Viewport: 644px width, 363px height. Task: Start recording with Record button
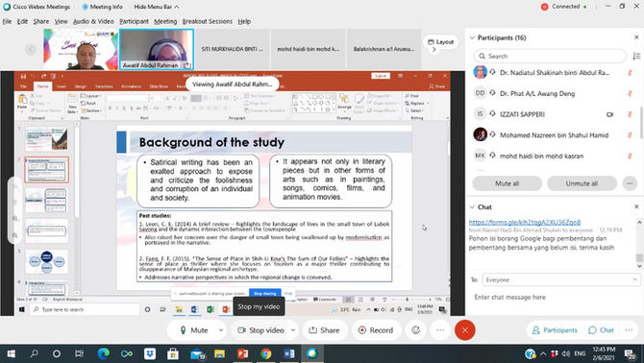[x=376, y=330]
